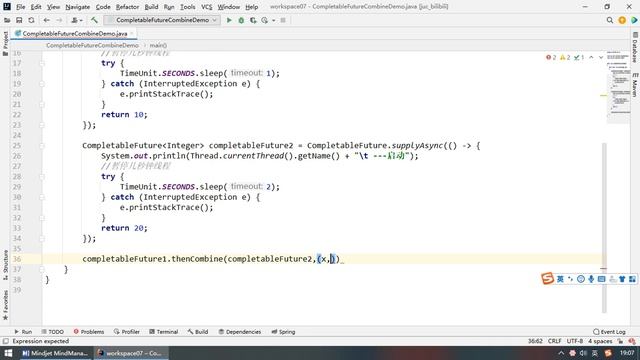Image resolution: width=640 pixels, height=360 pixels.
Task: Navigate forward with the right arrow icon
Action: click(x=59, y=20)
